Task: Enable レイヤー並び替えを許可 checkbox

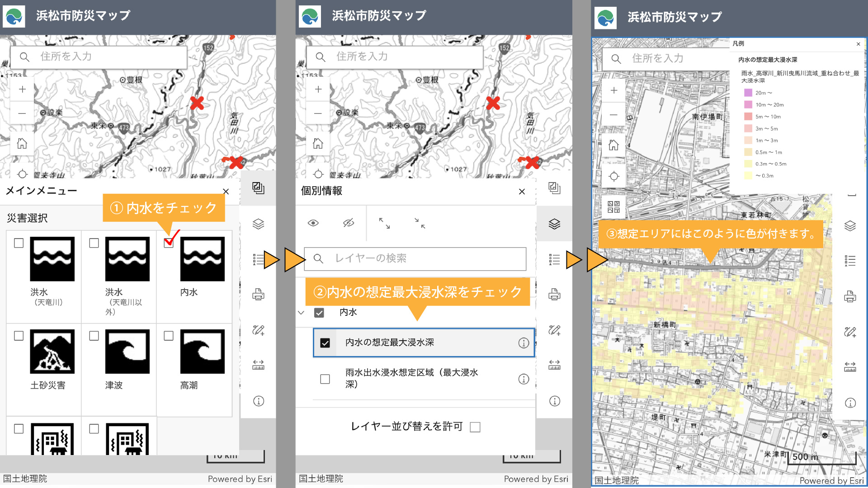Action: click(x=475, y=427)
